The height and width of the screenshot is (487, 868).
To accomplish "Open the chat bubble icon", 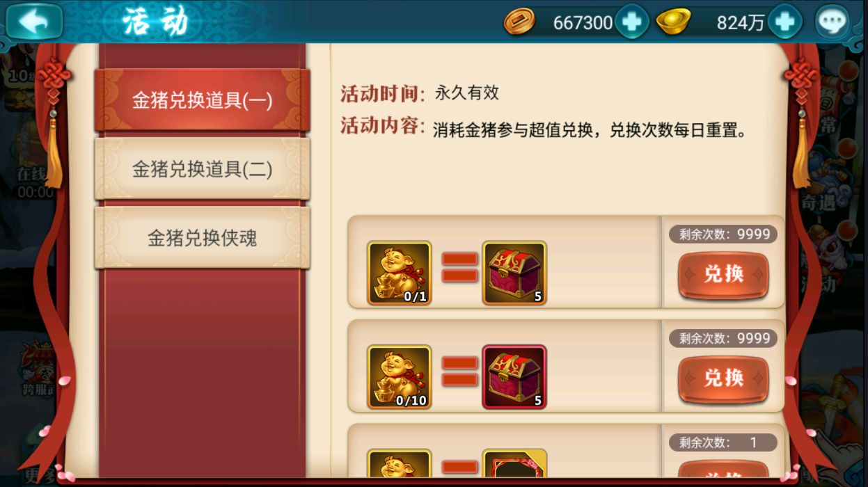I will coord(833,22).
